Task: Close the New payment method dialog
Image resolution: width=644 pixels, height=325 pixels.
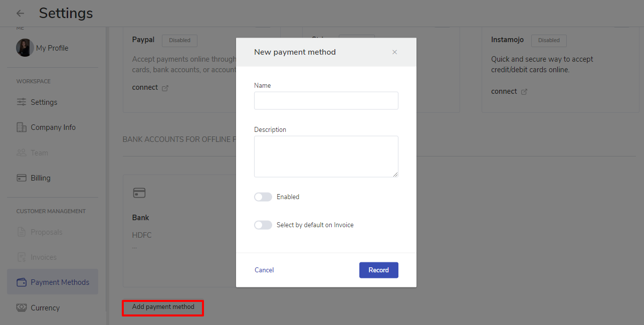Action: pos(394,52)
